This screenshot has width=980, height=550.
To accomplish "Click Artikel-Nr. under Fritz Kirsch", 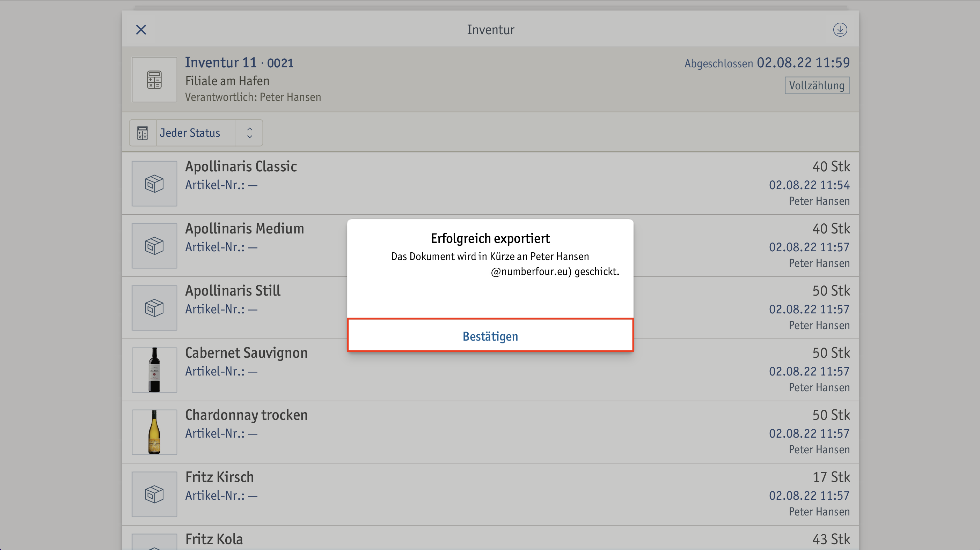I will [221, 496].
